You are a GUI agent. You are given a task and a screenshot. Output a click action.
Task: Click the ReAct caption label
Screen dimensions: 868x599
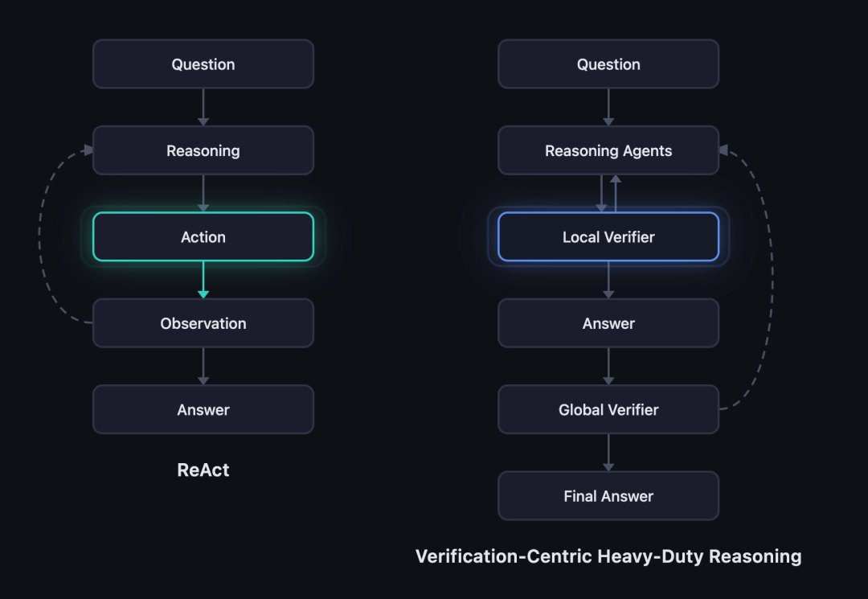point(203,470)
